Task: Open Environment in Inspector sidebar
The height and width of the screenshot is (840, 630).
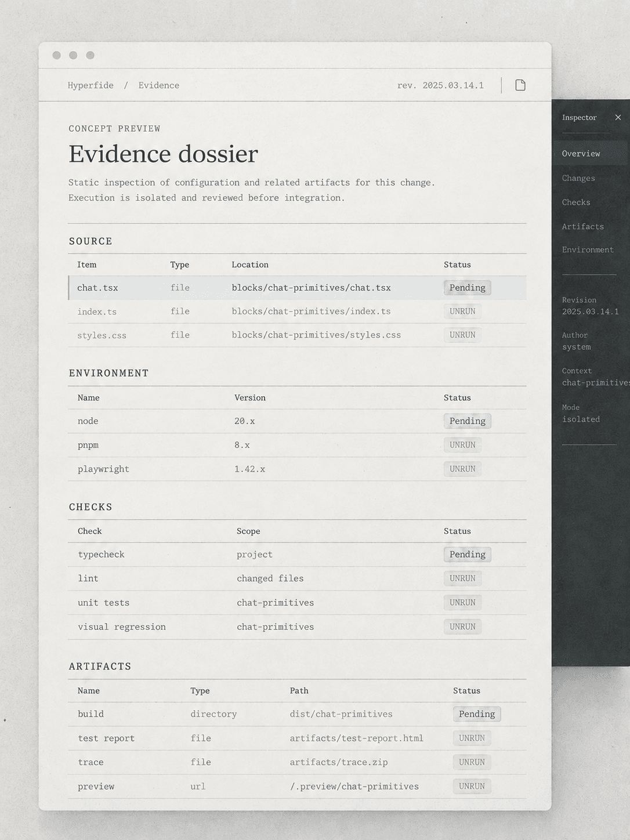Action: pos(588,250)
